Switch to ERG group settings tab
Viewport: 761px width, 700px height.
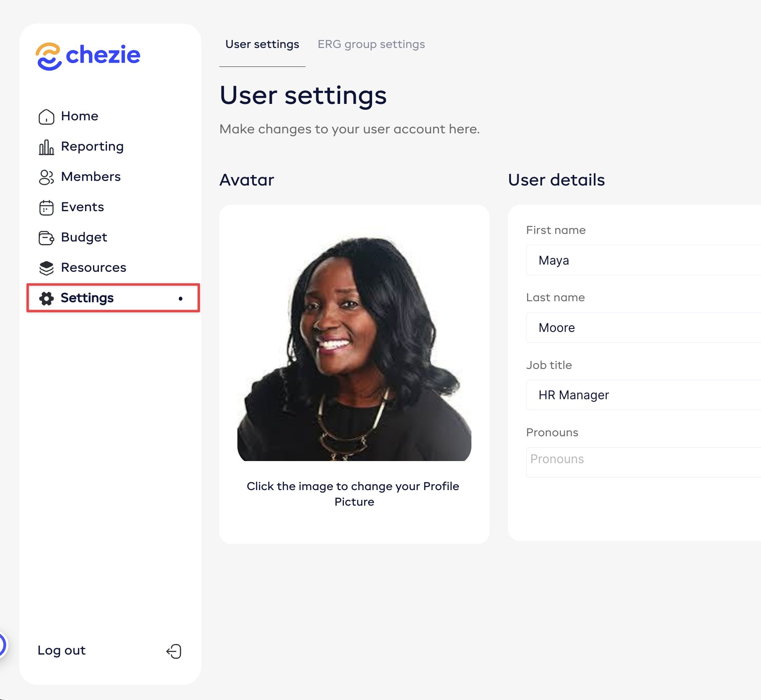(x=371, y=44)
